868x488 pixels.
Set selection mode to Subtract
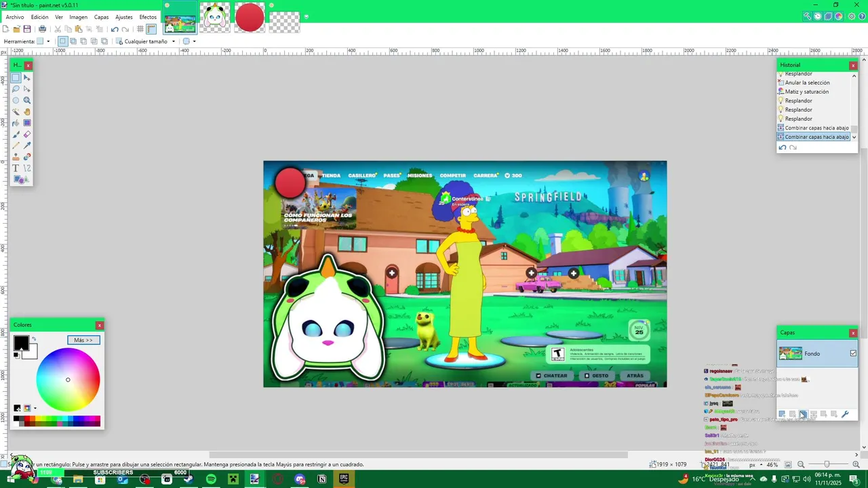[x=83, y=41]
